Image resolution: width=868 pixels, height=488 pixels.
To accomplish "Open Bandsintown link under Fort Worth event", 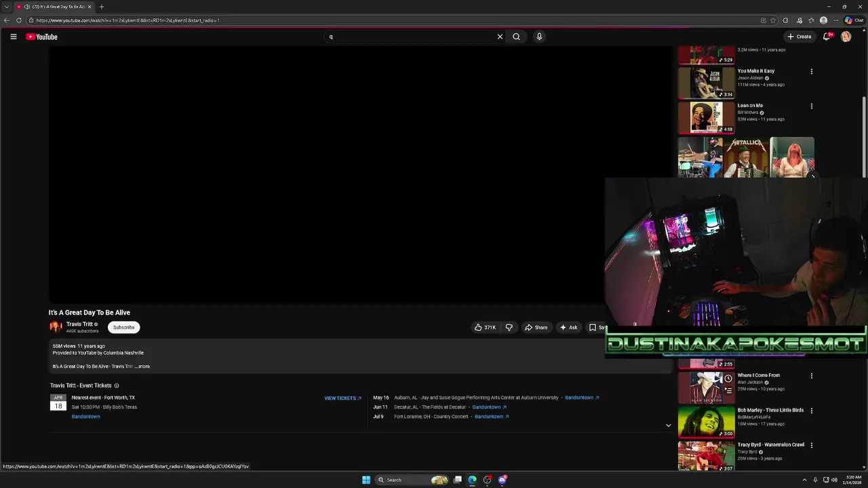I will pyautogui.click(x=85, y=417).
